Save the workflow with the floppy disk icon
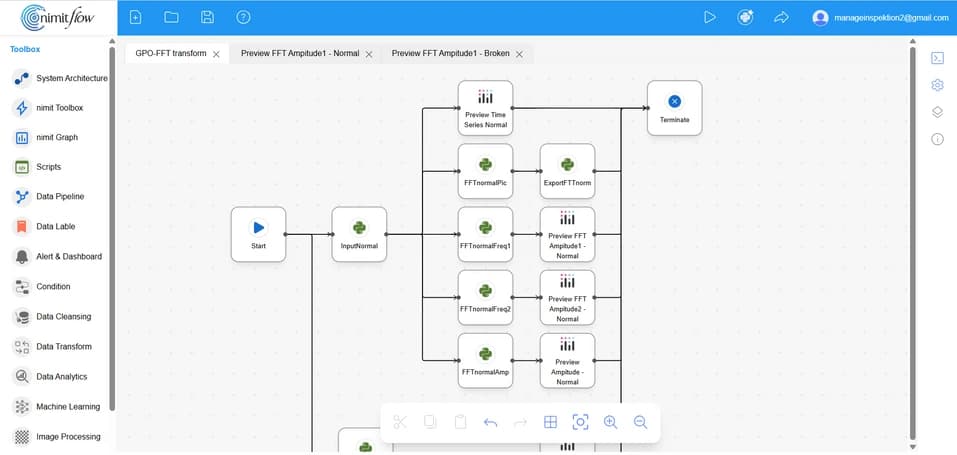 click(x=208, y=18)
